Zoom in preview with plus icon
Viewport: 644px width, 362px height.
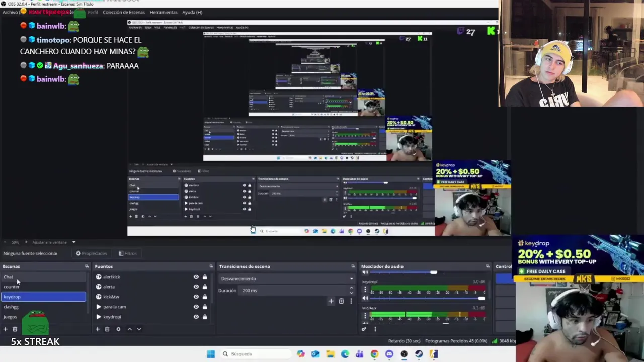[x=26, y=242]
